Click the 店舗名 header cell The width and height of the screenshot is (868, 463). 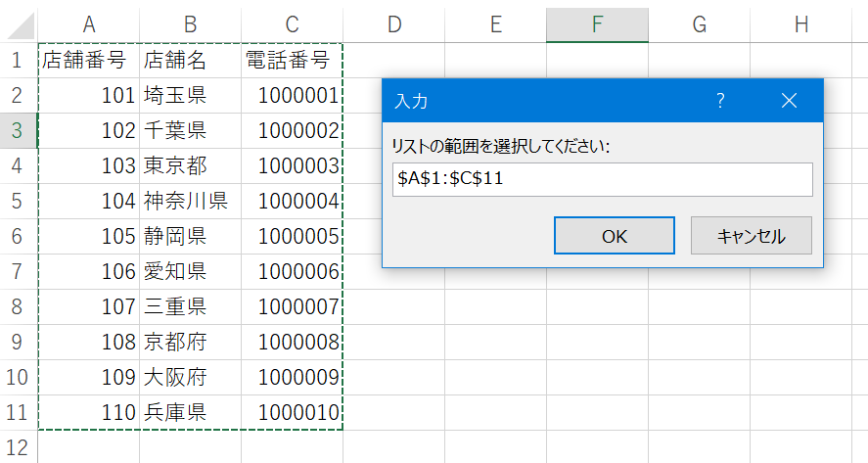coord(191,60)
